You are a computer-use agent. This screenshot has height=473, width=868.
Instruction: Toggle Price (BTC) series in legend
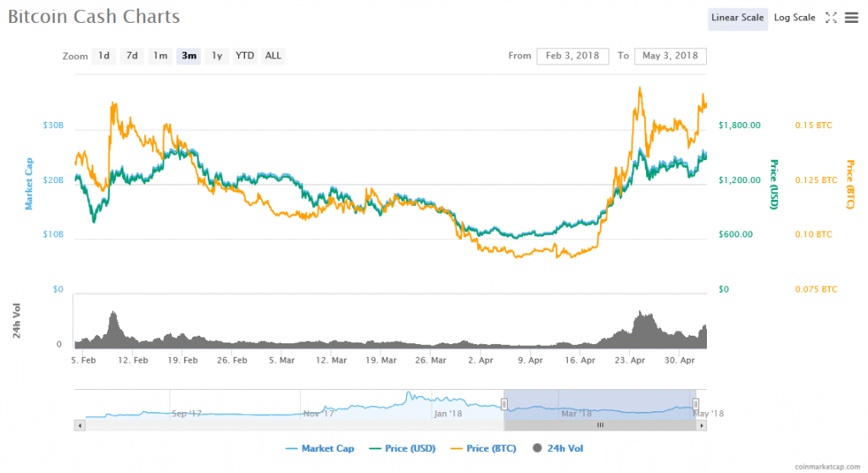click(484, 448)
